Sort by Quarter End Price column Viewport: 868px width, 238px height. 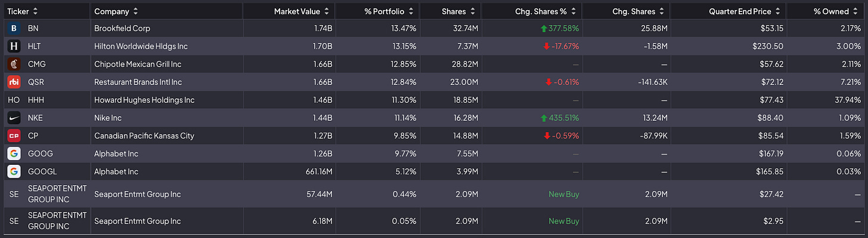coord(745,11)
